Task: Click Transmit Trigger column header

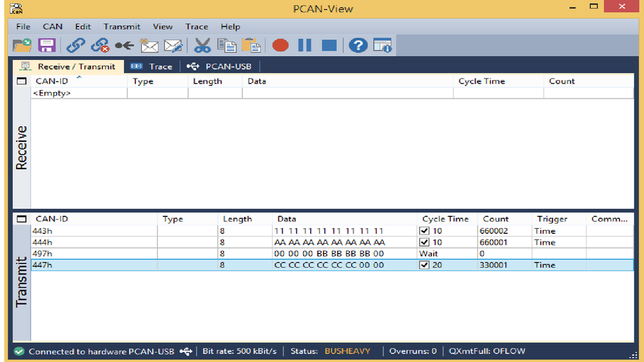Action: 559,219
